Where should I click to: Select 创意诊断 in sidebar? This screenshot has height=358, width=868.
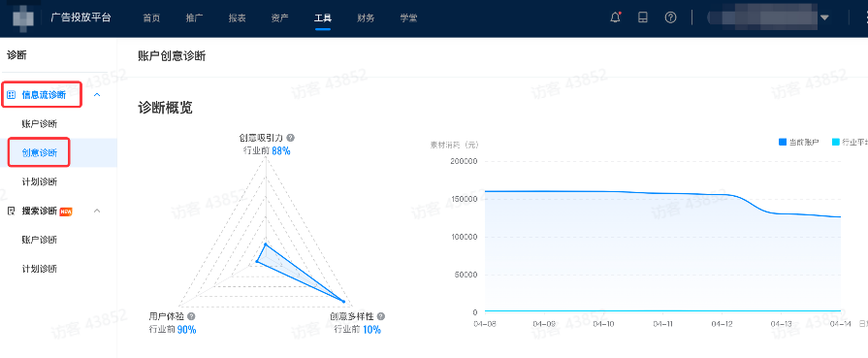pos(40,153)
